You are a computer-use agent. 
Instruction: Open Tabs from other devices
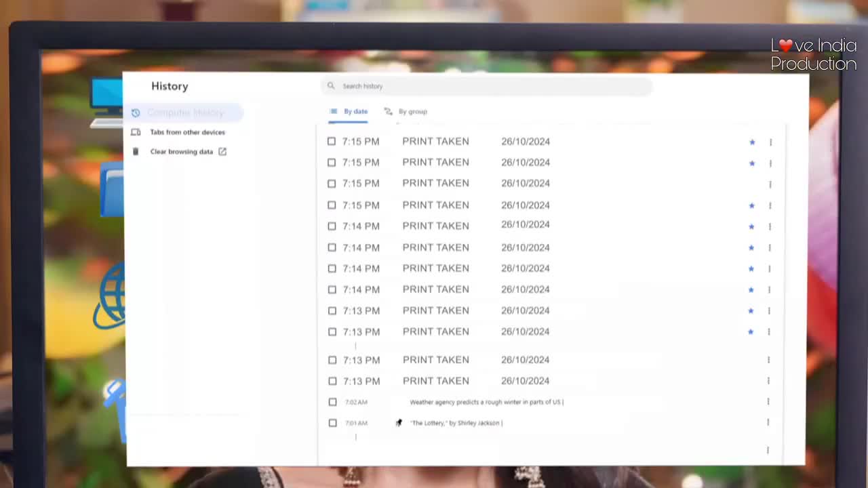coord(187,132)
